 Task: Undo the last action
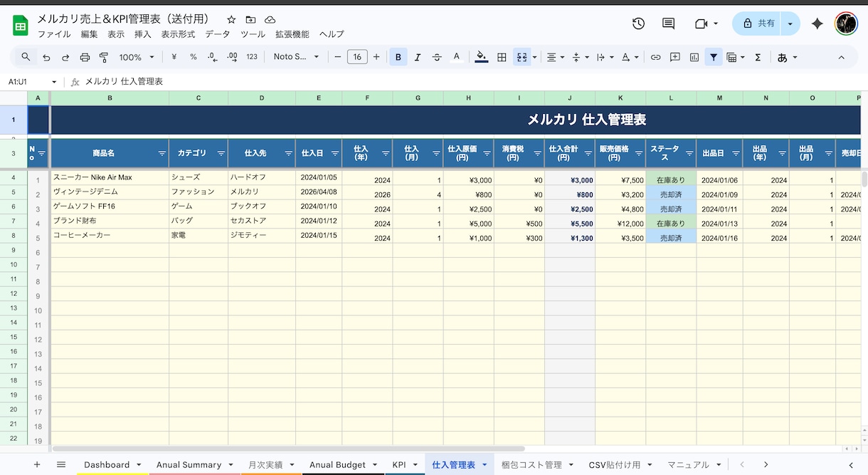(x=46, y=57)
